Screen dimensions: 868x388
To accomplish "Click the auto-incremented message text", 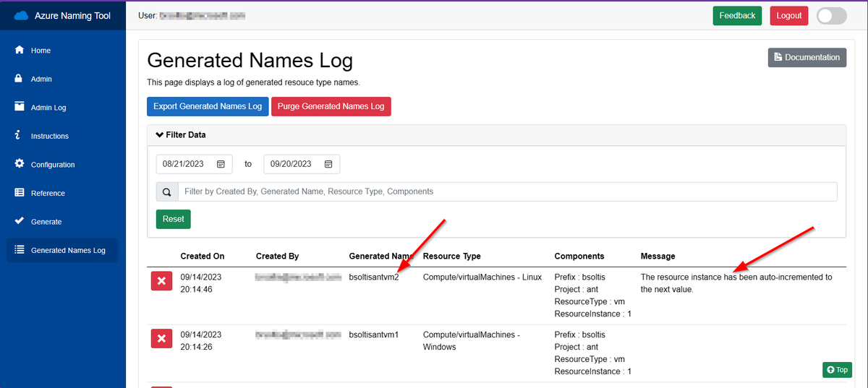I will [x=736, y=283].
